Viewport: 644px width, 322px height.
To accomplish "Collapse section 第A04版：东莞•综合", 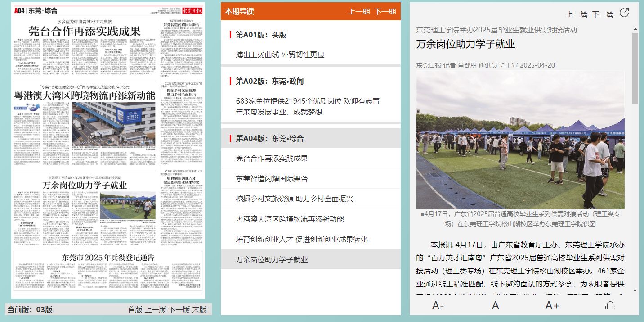I will coord(270,139).
